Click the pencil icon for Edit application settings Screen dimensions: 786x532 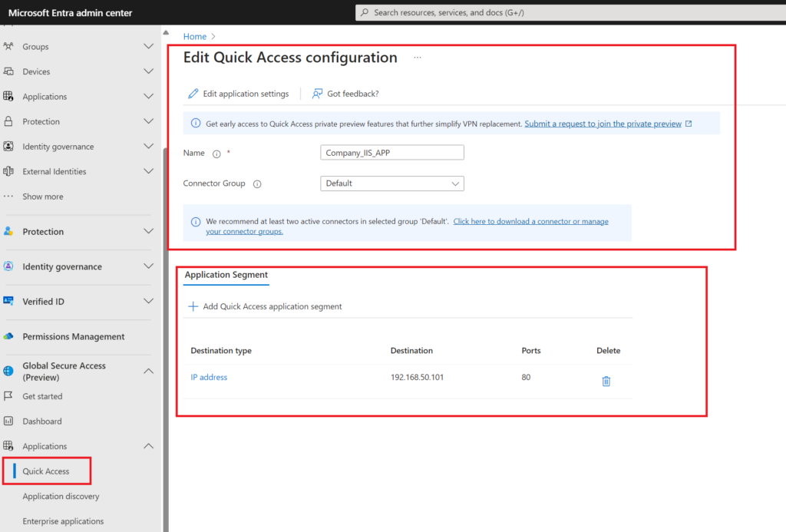(x=193, y=94)
